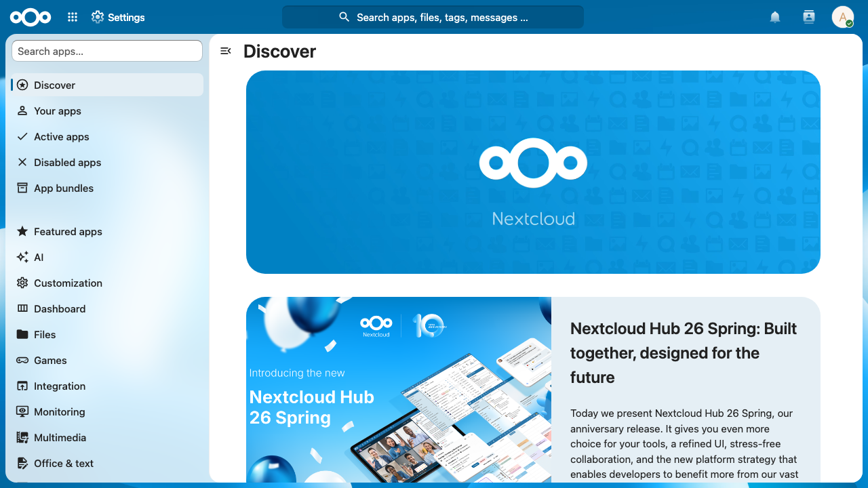This screenshot has width=868, height=488.
Task: Open the contacts menu icon
Action: pos(808,17)
